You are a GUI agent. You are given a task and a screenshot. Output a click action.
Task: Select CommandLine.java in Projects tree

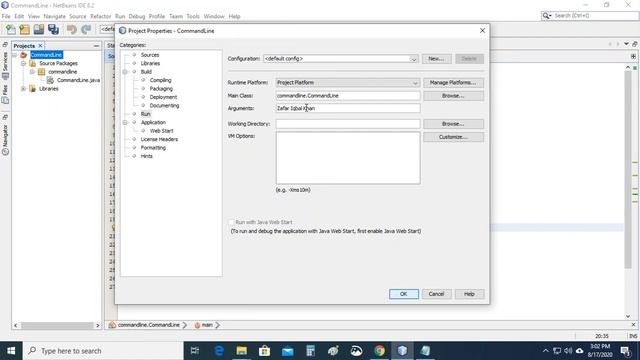78,80
